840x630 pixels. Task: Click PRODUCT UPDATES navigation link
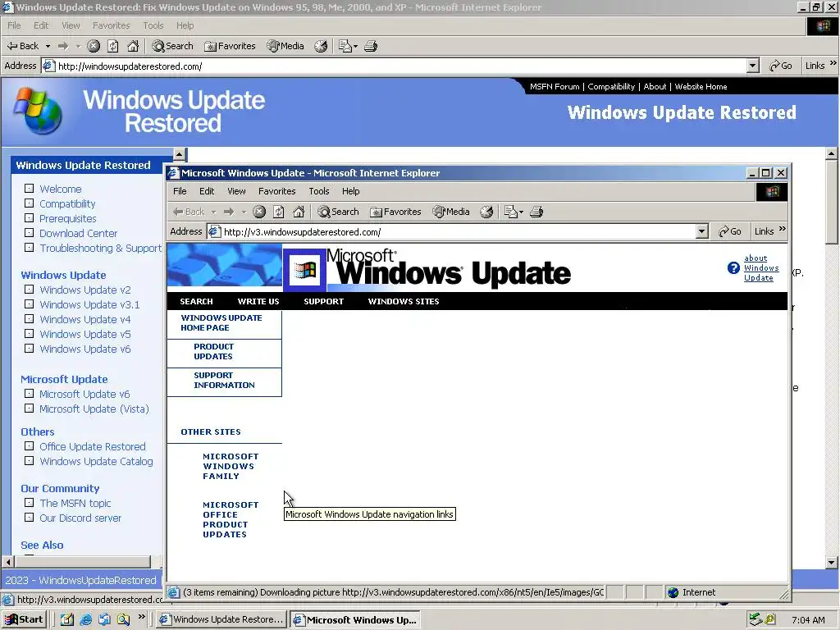click(213, 351)
